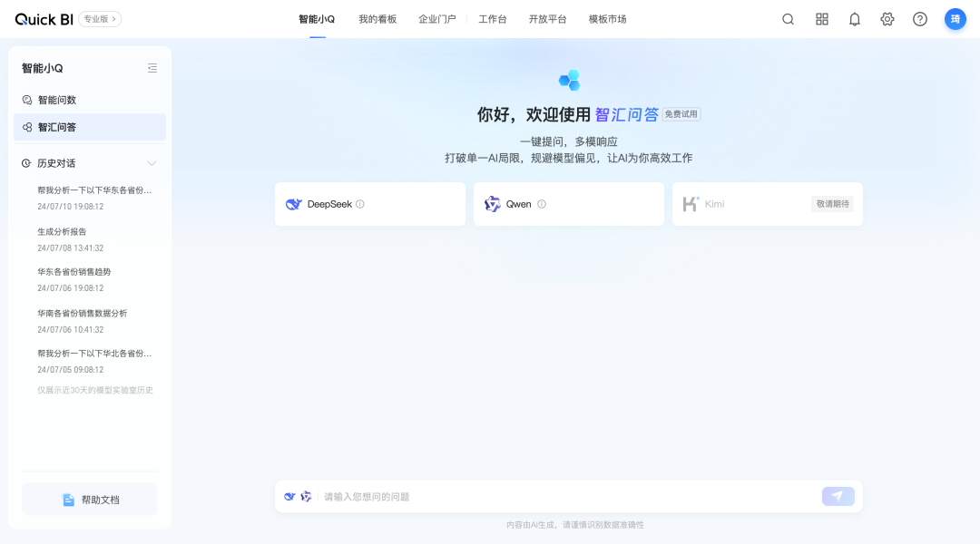Viewport: 980px width, 544px height.
Task: Select the DeepSeek model card
Action: click(x=370, y=204)
